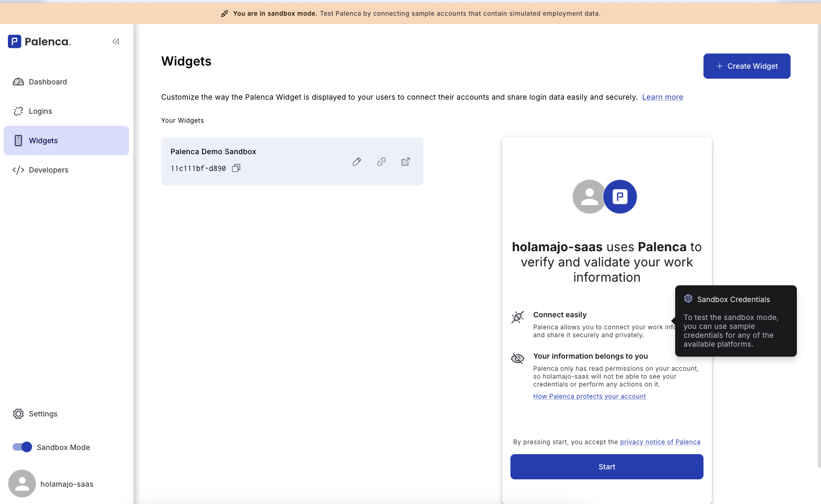Open privacy notice of Palenca link

pos(660,442)
